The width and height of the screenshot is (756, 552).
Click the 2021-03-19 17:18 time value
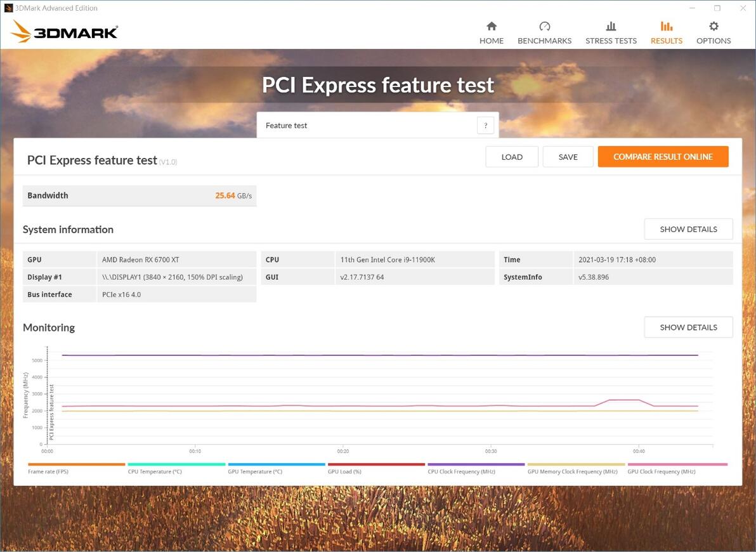point(617,260)
